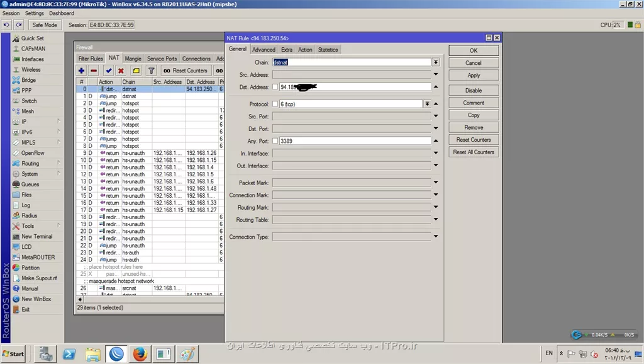Toggle Dst. Address invert checkbox
This screenshot has width=644, height=364.
tap(275, 87)
